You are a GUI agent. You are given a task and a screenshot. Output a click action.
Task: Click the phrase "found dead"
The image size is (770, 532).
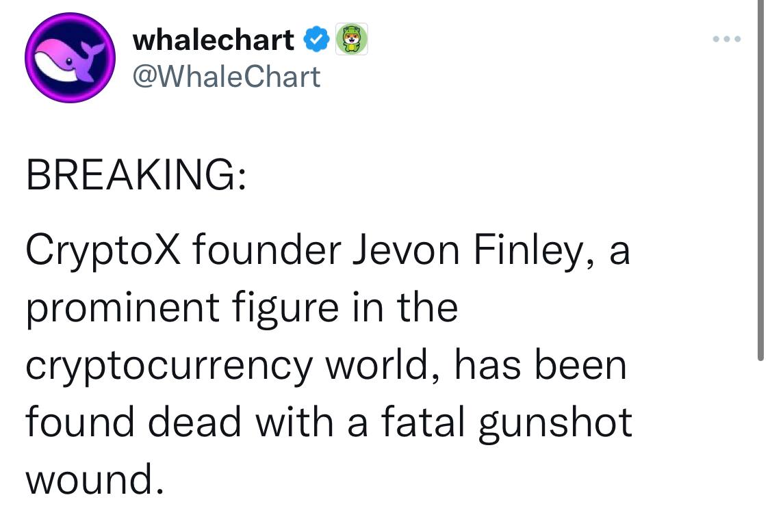(134, 423)
